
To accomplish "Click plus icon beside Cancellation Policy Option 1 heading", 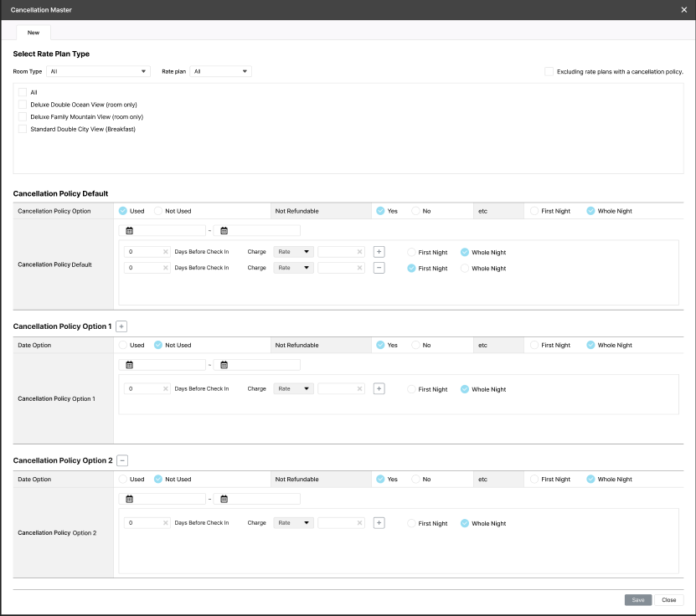I will point(121,326).
